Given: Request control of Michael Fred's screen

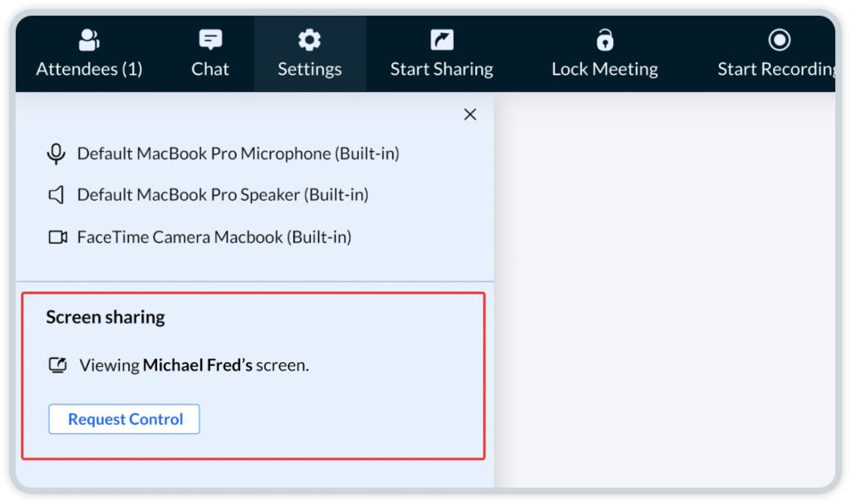Looking at the screenshot, I should (x=125, y=418).
